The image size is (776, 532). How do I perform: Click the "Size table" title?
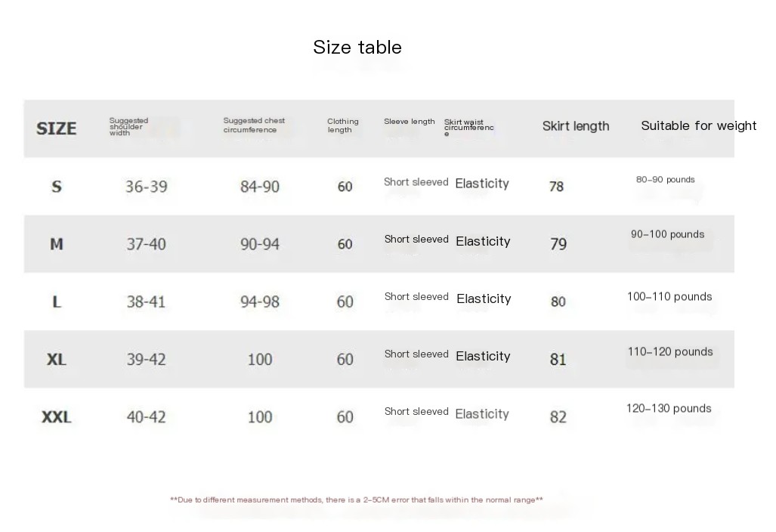[x=357, y=48]
